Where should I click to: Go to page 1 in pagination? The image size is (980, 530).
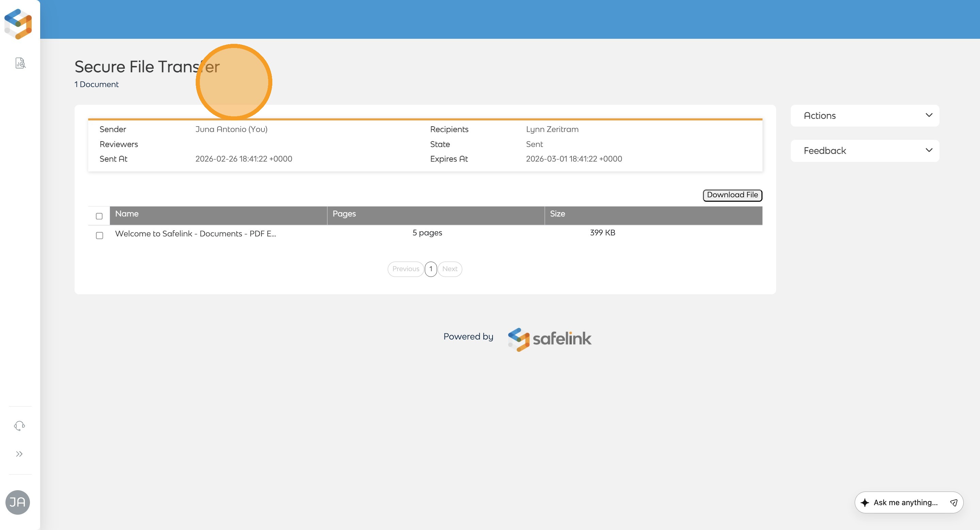click(x=431, y=269)
